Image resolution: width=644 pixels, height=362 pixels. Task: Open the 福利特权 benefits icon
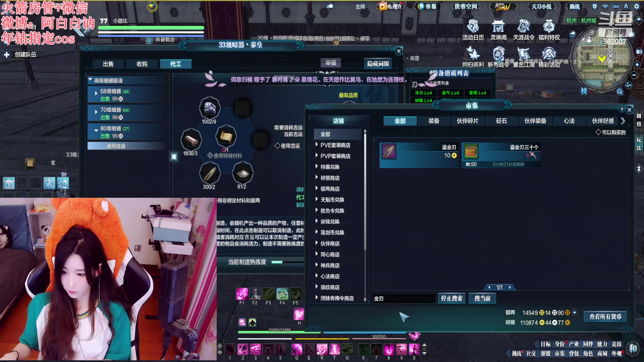[x=549, y=26]
